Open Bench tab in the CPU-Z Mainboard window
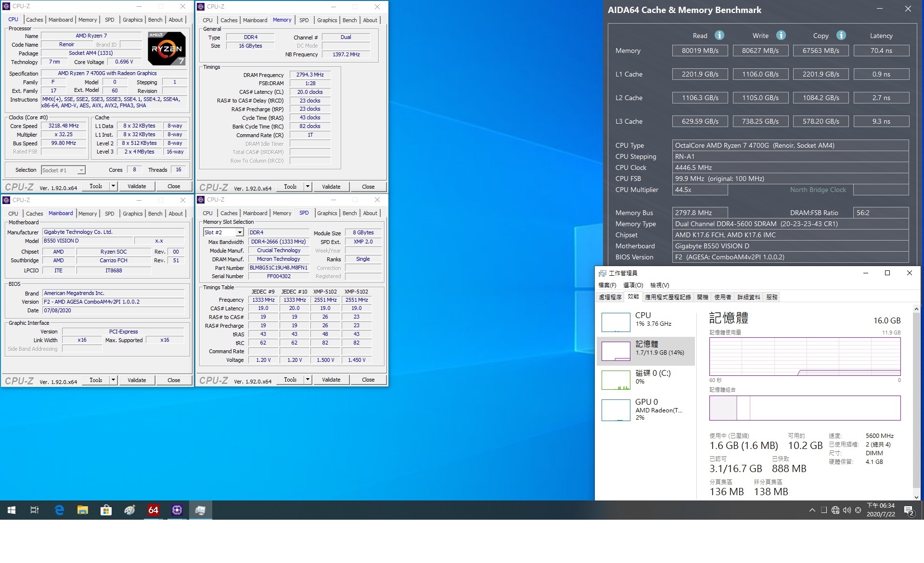 (155, 214)
